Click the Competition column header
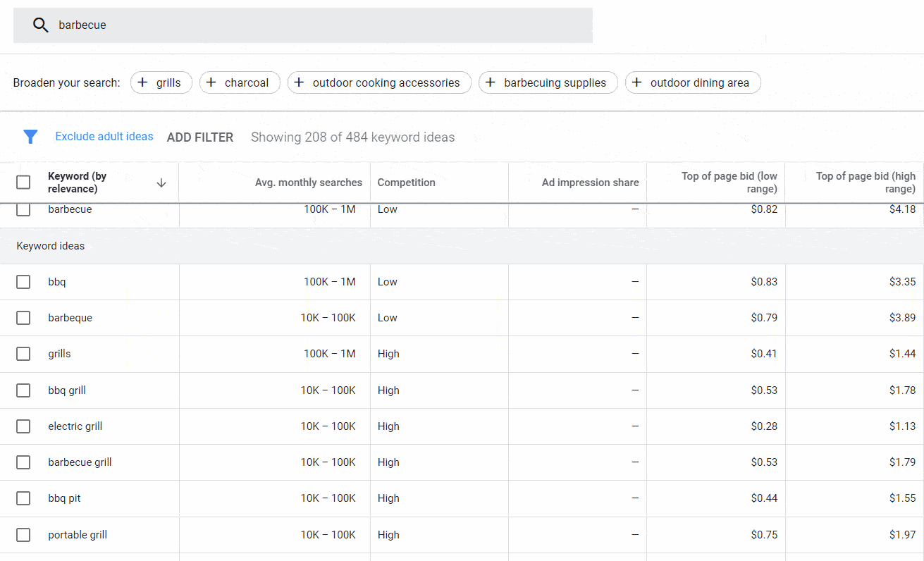Viewport: 924px width, 561px height. (x=406, y=182)
